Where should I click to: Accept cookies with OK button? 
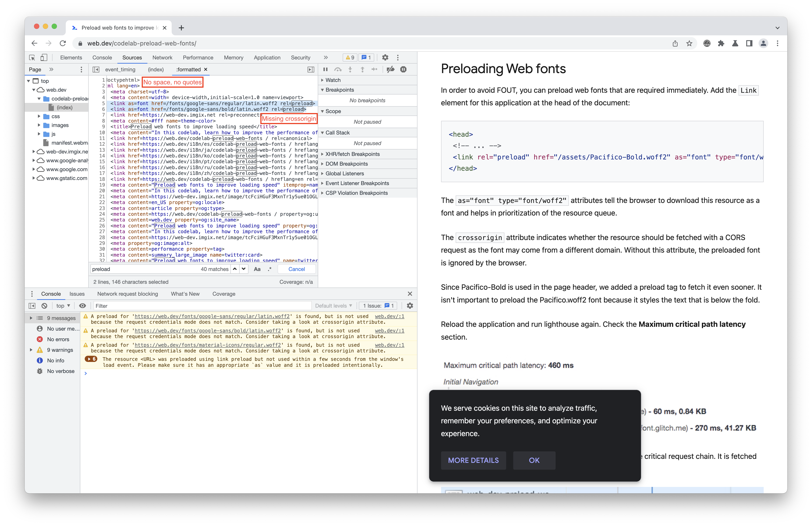point(534,460)
